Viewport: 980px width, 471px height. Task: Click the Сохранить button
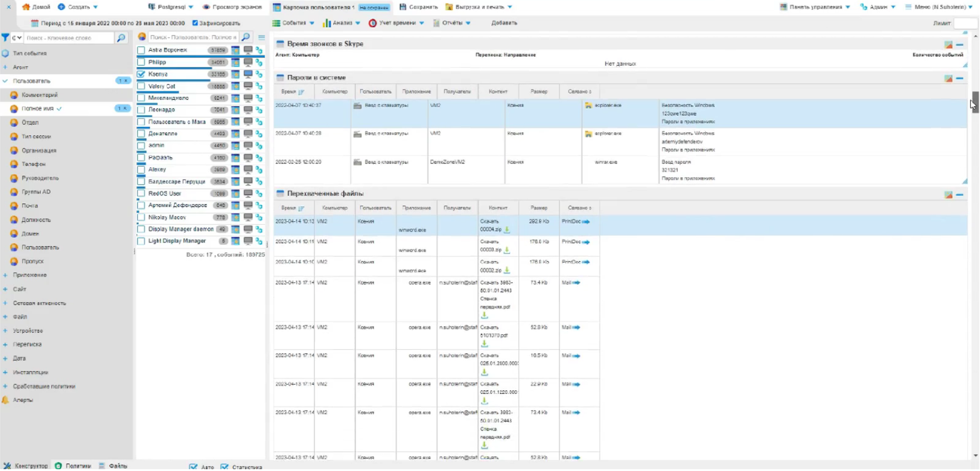(x=418, y=7)
